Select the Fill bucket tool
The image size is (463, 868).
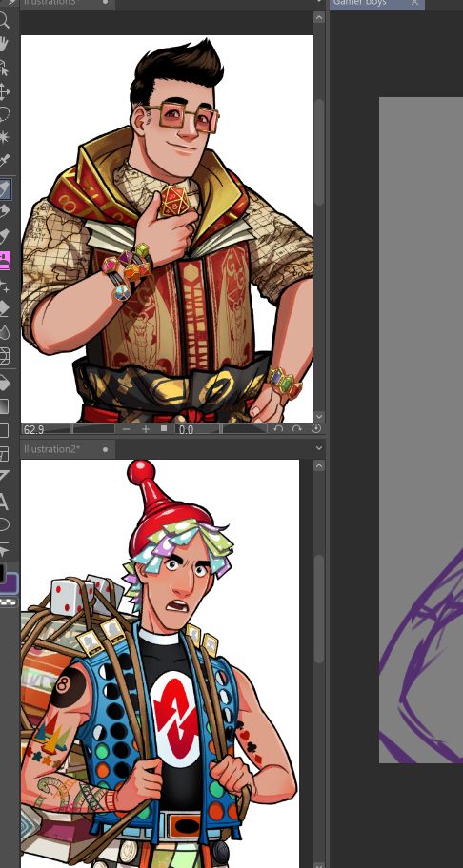5,383
